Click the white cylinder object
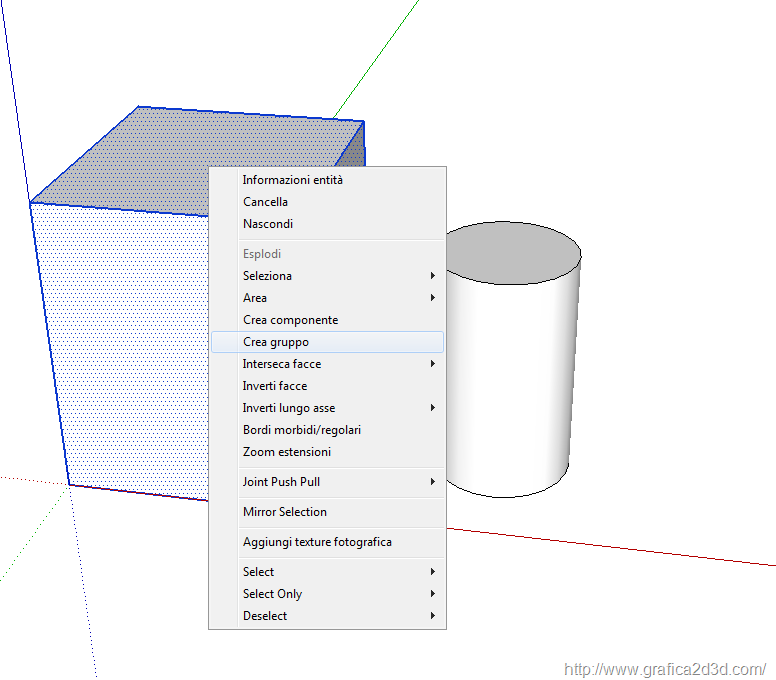The image size is (776, 680). point(512,380)
